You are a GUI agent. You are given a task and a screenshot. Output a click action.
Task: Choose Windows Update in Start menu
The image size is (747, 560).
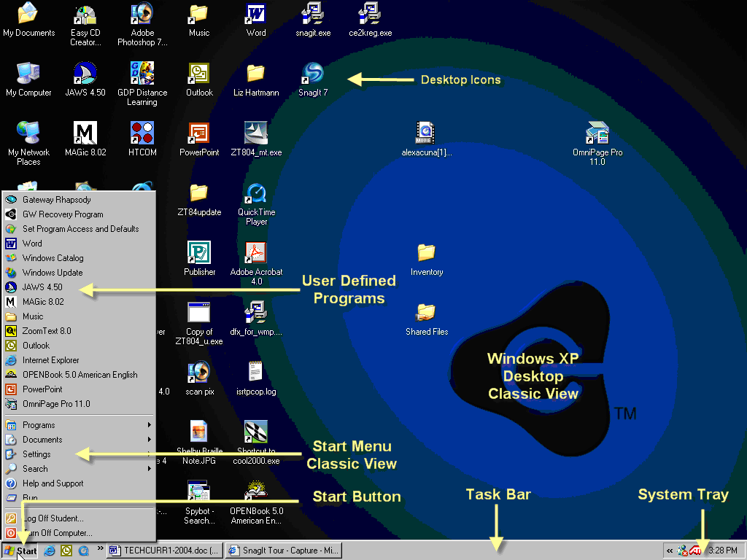[x=79, y=273]
